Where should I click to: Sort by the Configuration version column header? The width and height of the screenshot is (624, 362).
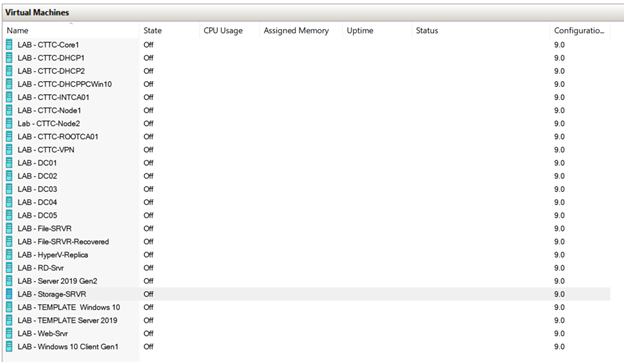point(580,31)
